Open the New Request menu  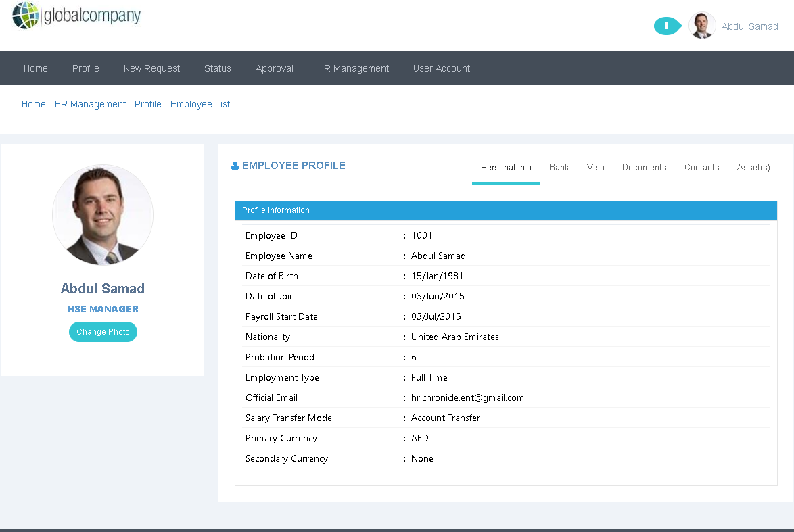[x=151, y=68]
